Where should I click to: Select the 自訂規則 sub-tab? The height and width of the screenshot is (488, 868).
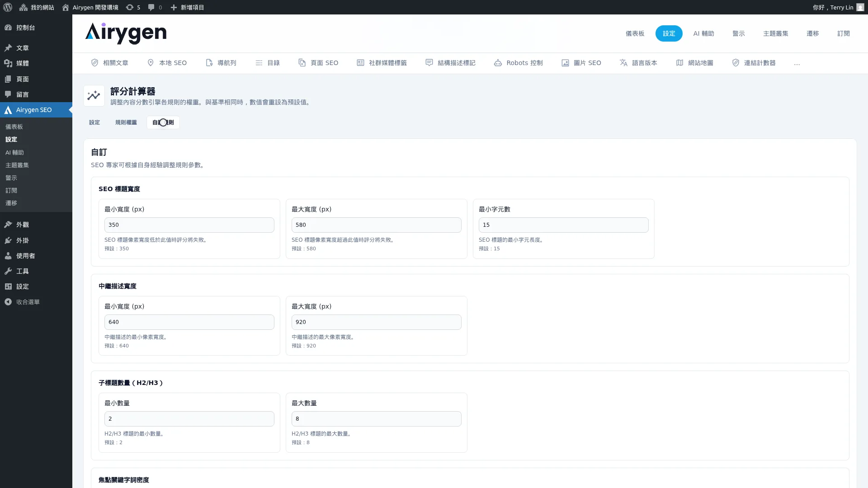(x=163, y=122)
